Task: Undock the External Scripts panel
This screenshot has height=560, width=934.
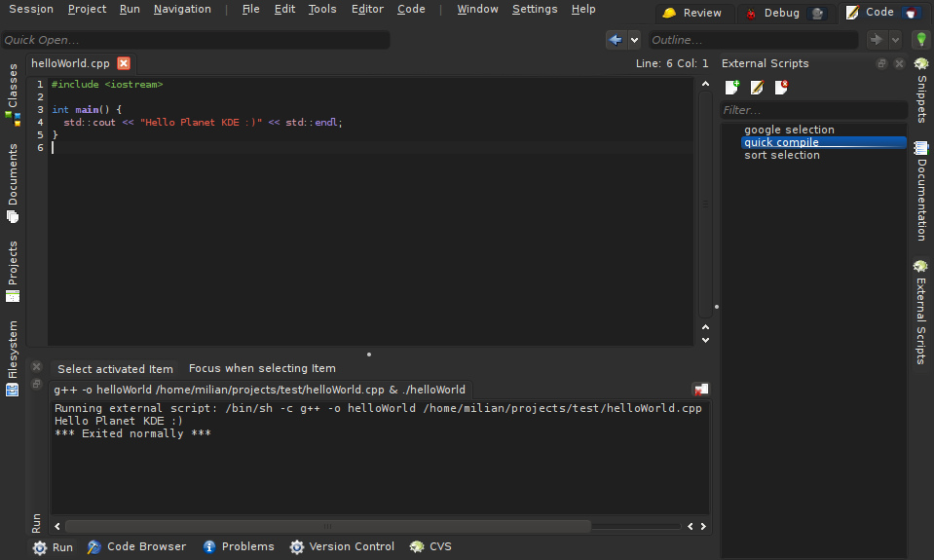Action: [881, 63]
